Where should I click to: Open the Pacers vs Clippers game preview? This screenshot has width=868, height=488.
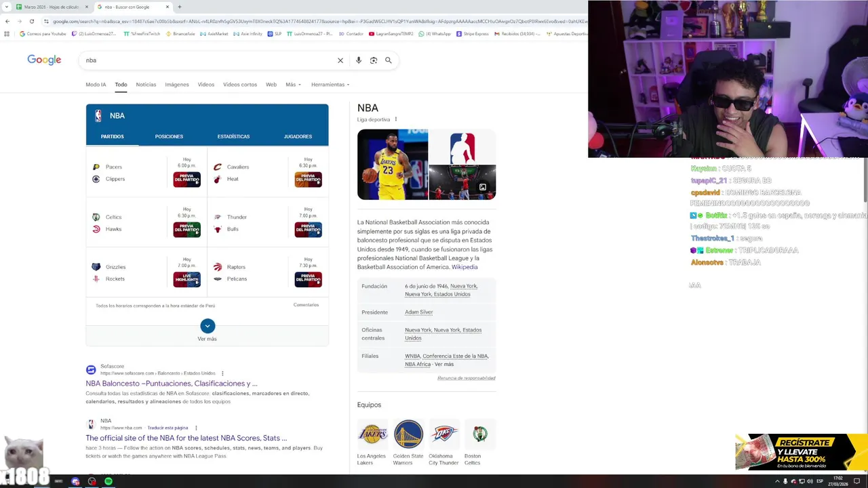[x=186, y=179]
